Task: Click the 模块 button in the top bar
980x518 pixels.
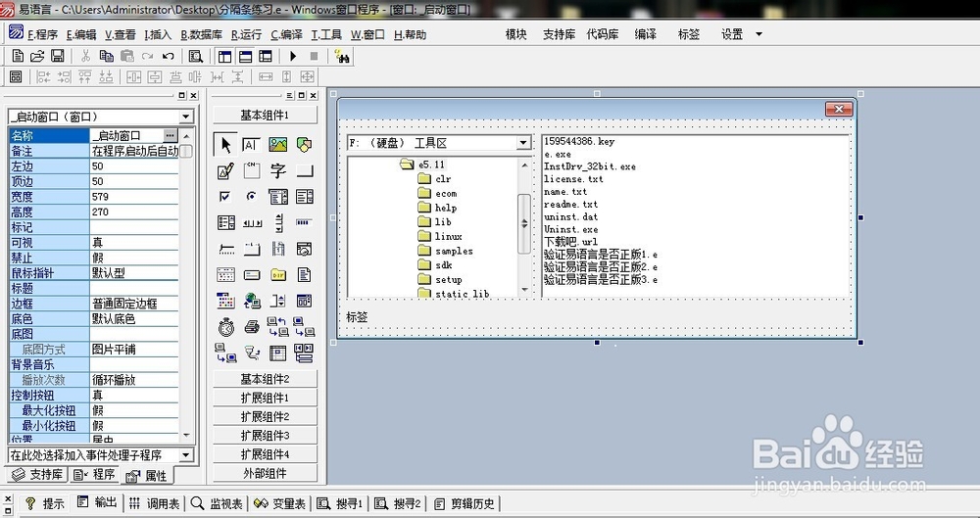Action: point(515,34)
